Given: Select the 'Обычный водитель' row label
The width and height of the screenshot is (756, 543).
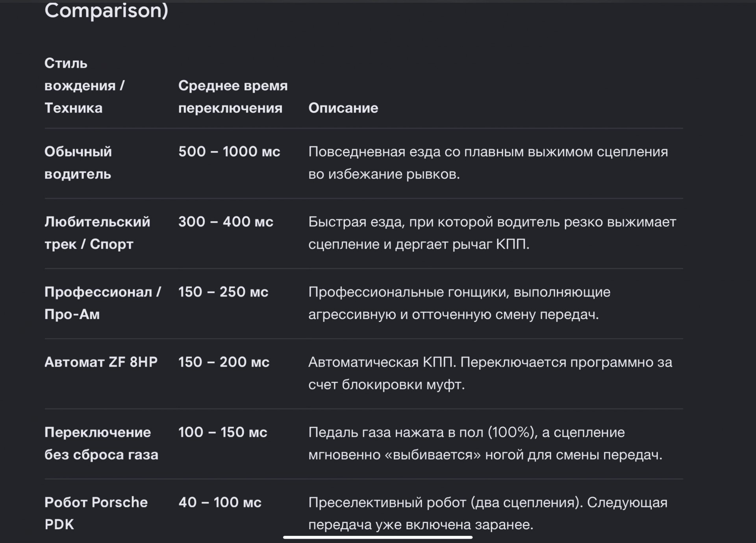Looking at the screenshot, I should 78,163.
